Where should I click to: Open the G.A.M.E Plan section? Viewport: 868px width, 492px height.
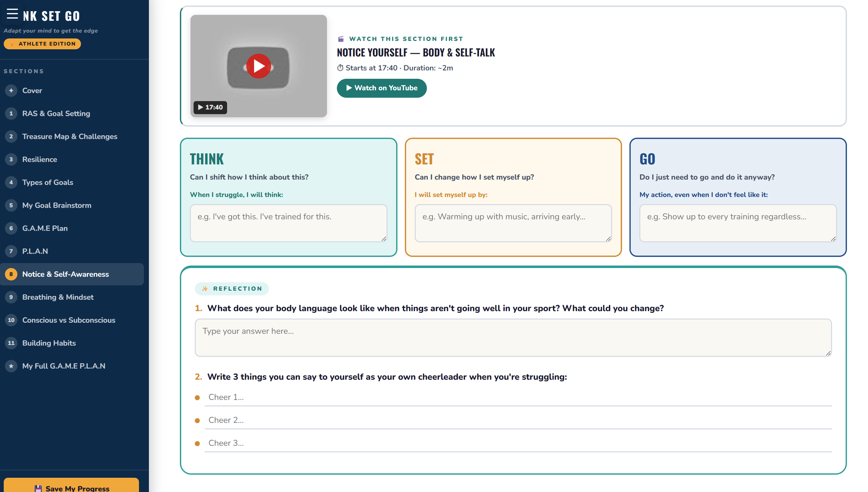click(72, 228)
